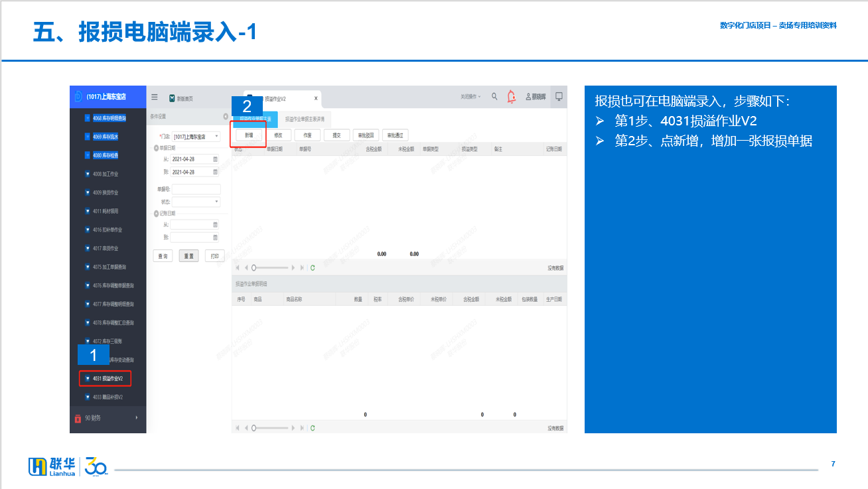Viewport: 868px width, 489px height.
Task: Expand the 90 财务 menu group
Action: click(108, 418)
